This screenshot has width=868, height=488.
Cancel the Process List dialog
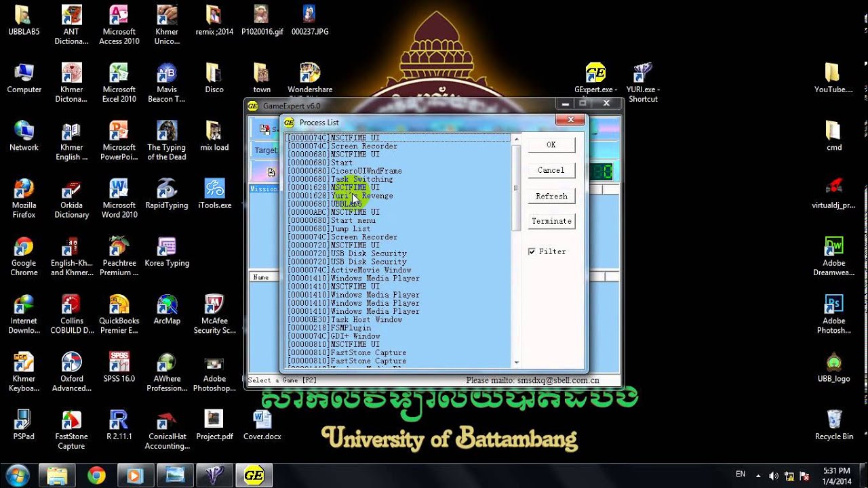(x=551, y=170)
